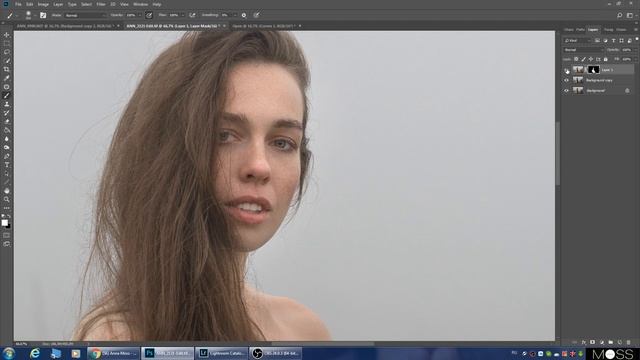
Task: Click the foreground color swatch
Action: [4, 222]
